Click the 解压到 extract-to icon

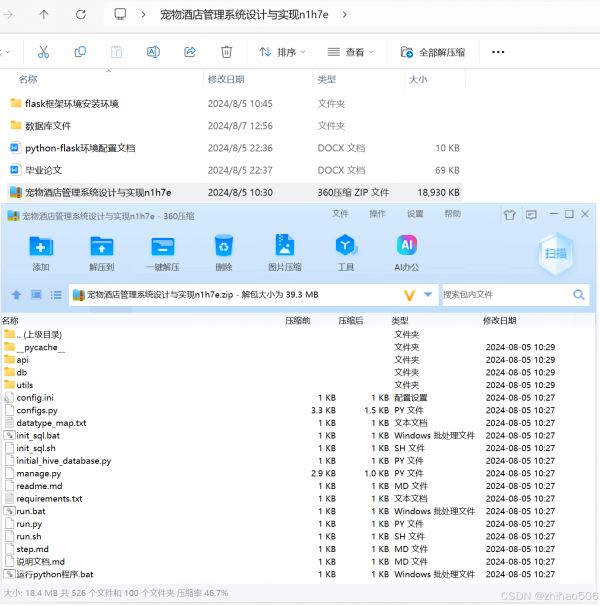pyautogui.click(x=102, y=253)
